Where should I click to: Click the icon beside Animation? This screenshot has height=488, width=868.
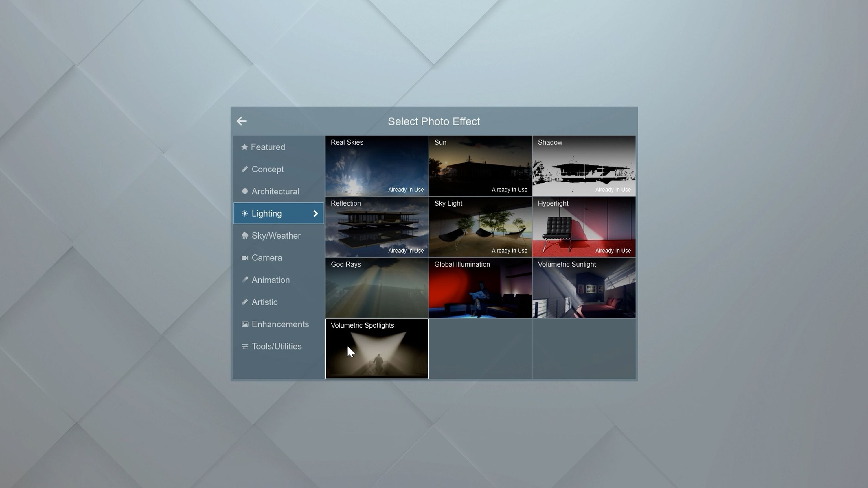[x=245, y=280]
